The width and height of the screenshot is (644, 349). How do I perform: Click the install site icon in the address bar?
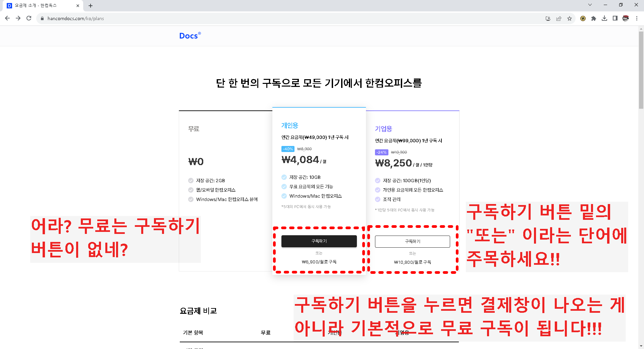(548, 18)
